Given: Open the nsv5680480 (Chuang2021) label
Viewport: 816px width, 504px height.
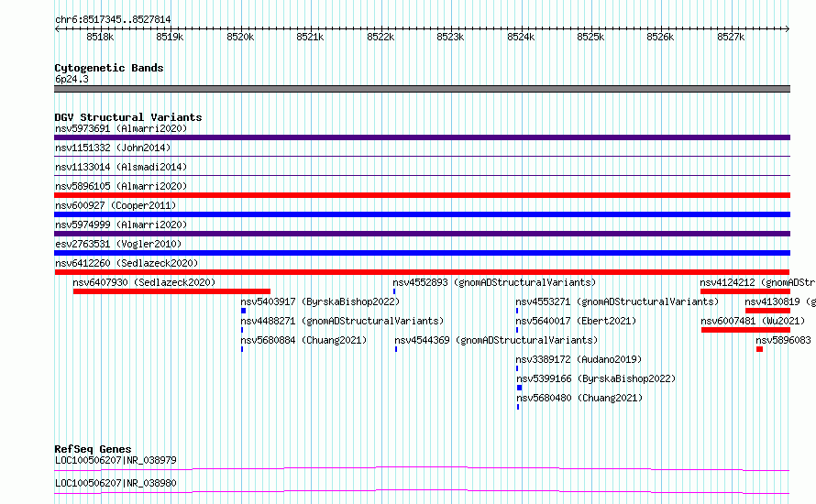Looking at the screenshot, I should click(x=579, y=398).
